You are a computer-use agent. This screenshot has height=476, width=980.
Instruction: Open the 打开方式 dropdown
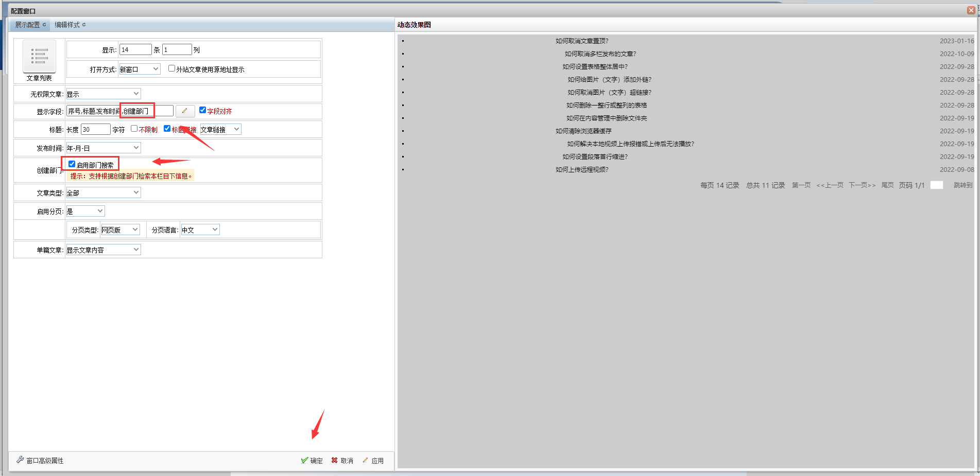(x=140, y=69)
